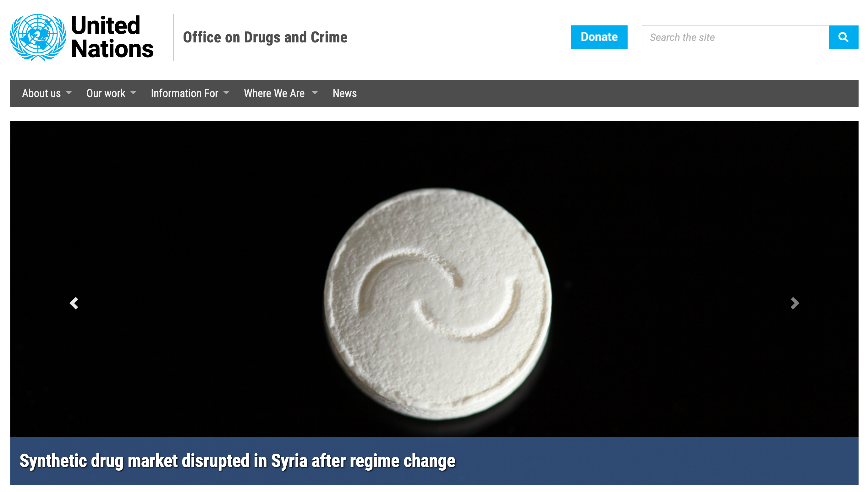
Task: Expand the Our work dropdown arrow
Action: click(133, 93)
